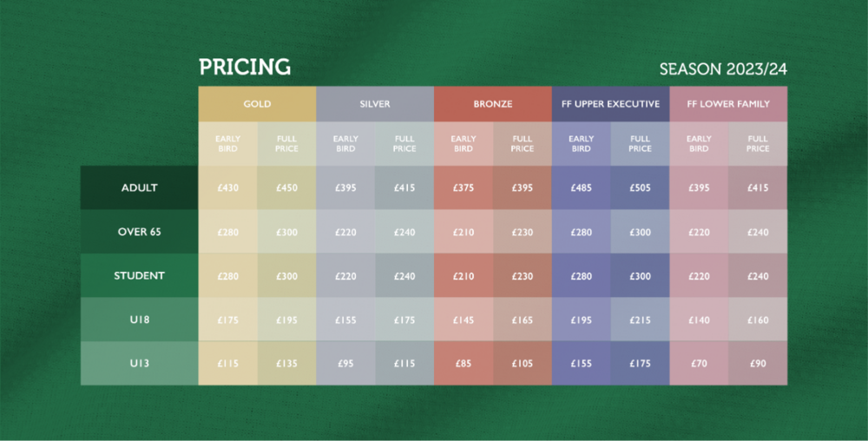The width and height of the screenshot is (868, 441).
Task: Click the U18 row label
Action: click(140, 319)
